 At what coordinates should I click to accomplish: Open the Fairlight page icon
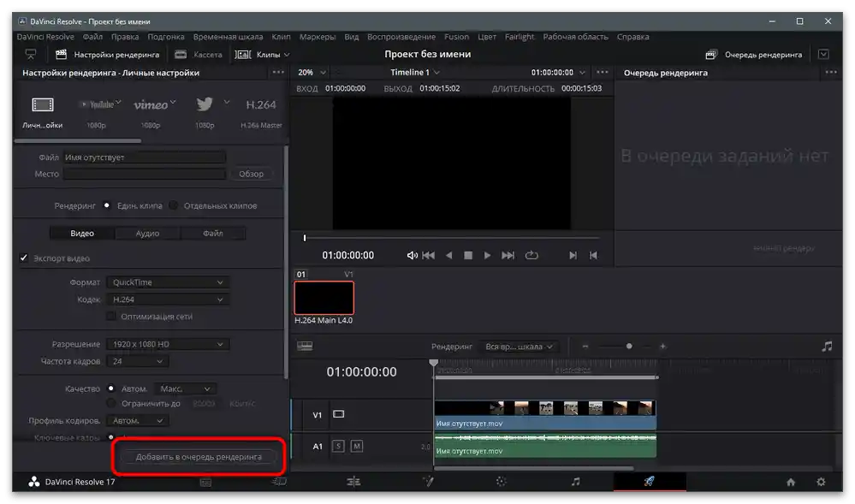575,482
